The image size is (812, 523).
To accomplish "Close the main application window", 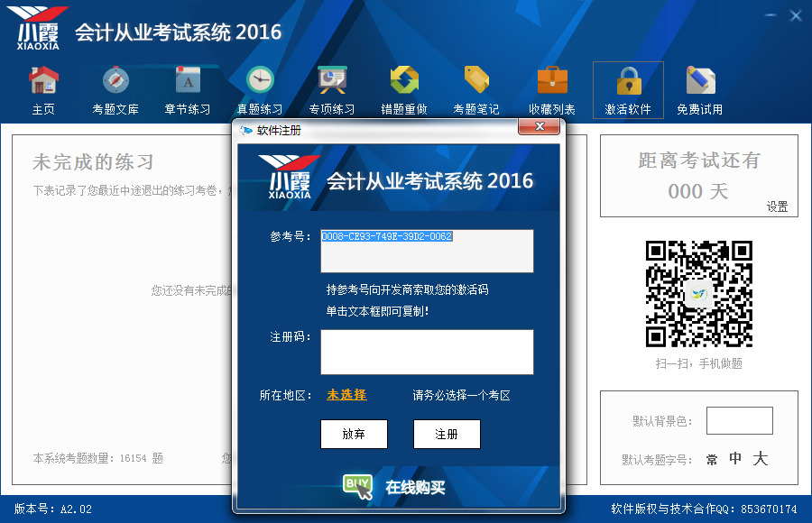I will pos(796,15).
